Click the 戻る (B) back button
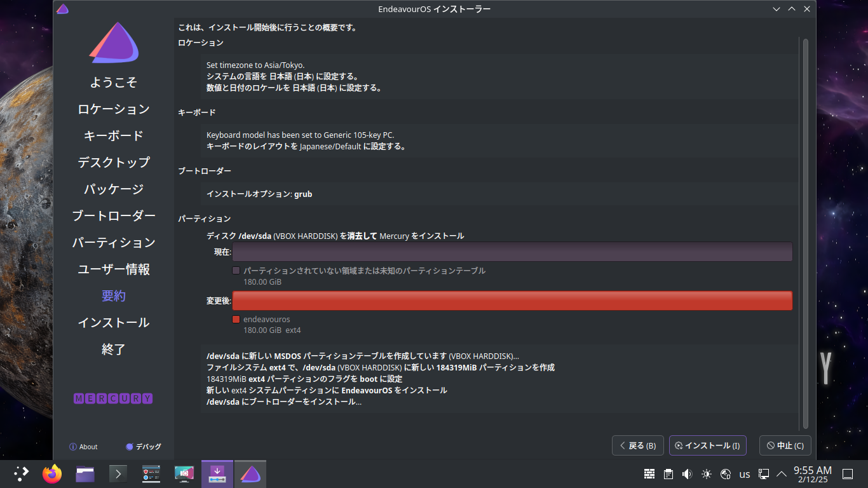Screen dimensions: 868x488 638,445
